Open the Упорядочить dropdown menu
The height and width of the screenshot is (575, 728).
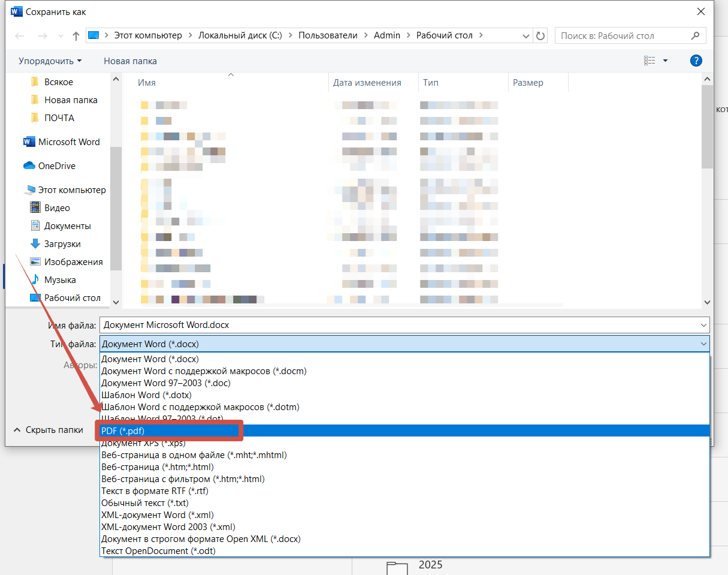(50, 61)
